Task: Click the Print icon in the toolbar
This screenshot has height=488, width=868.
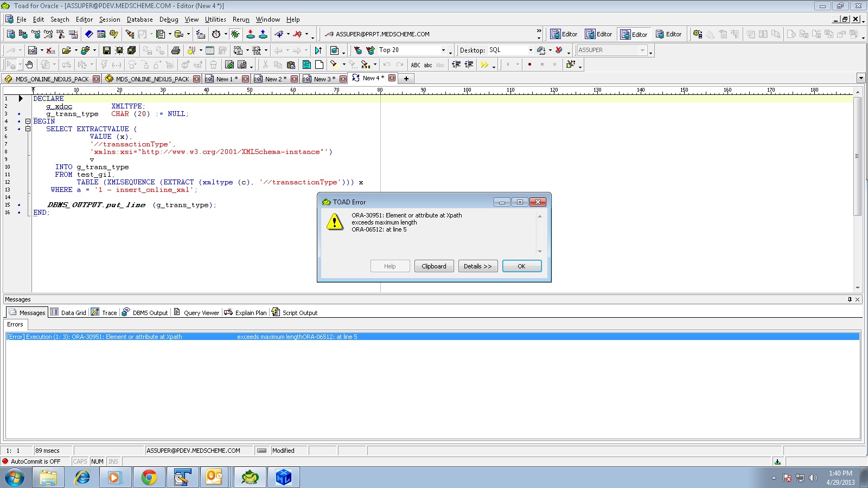Action: tap(175, 50)
